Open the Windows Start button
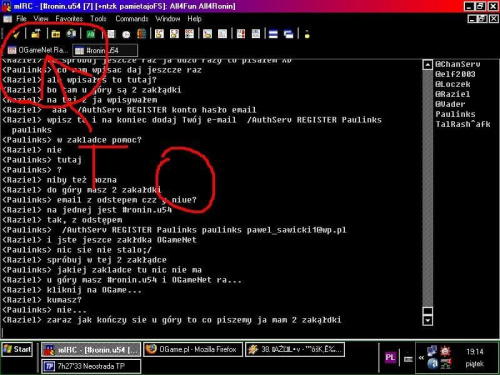Image resolution: width=500 pixels, height=375 pixels. pyautogui.click(x=17, y=350)
